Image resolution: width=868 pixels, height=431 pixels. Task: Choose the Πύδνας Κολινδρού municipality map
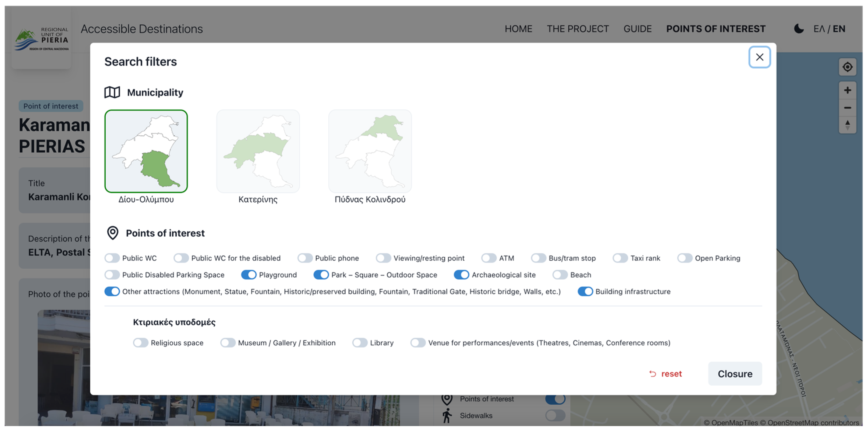[370, 151]
